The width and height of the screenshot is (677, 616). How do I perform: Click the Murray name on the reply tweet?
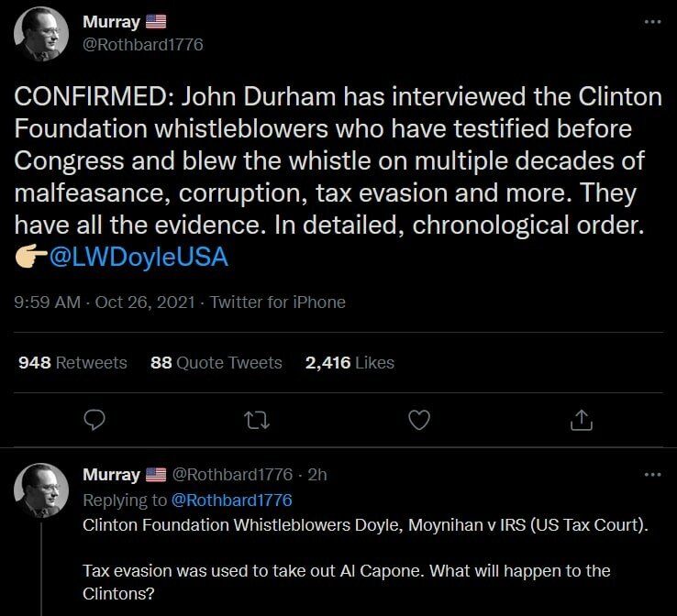coord(111,475)
